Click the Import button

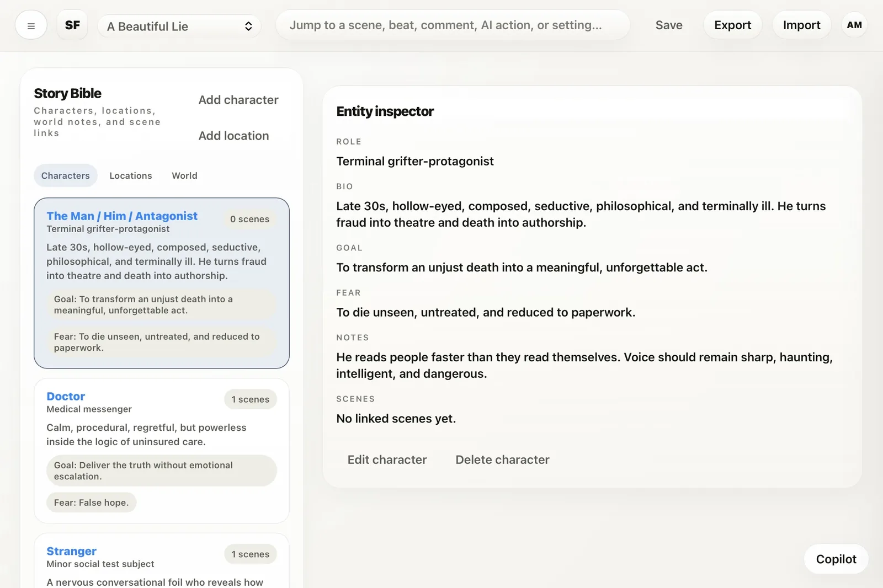point(801,25)
